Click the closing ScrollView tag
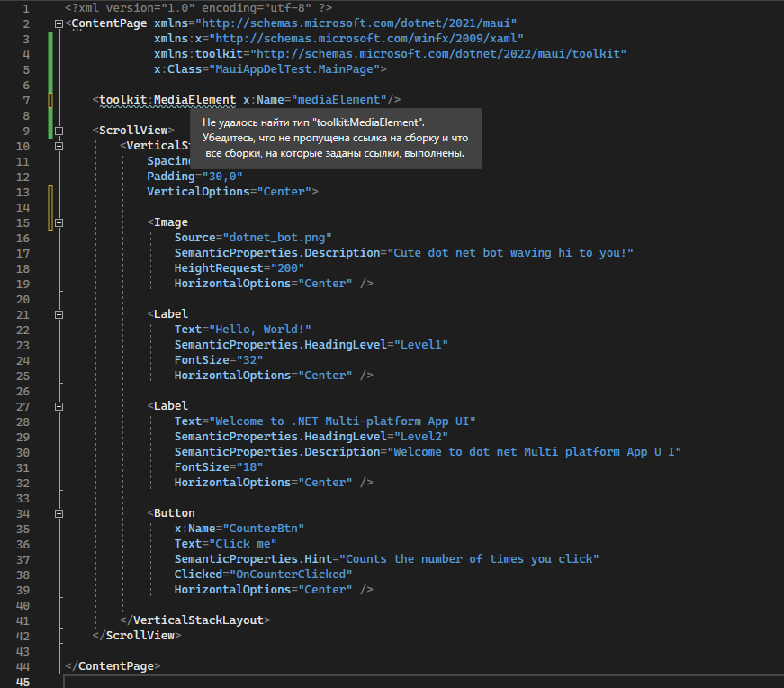This screenshot has height=688, width=784. (x=137, y=636)
